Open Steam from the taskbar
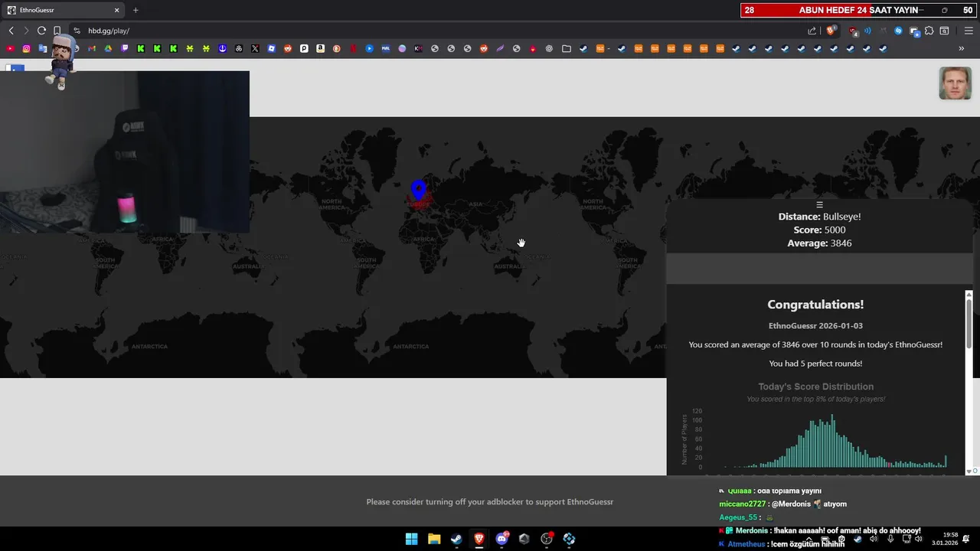 point(456,539)
